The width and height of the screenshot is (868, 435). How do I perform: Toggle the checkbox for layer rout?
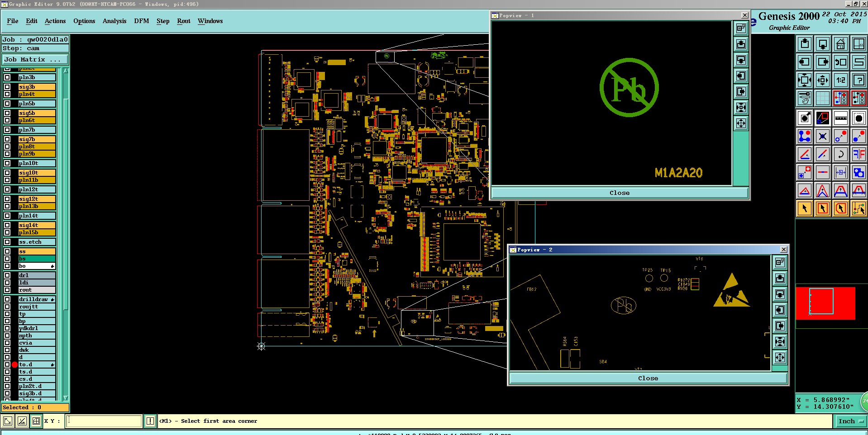click(x=7, y=290)
